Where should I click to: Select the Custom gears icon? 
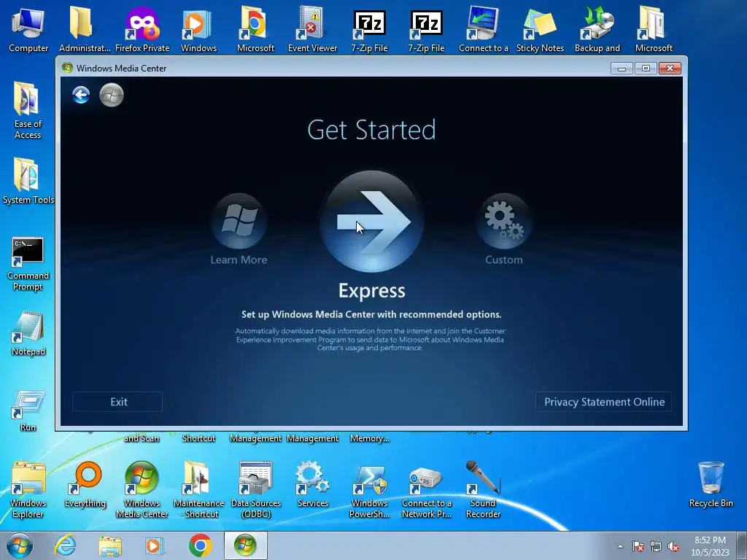coord(503,220)
